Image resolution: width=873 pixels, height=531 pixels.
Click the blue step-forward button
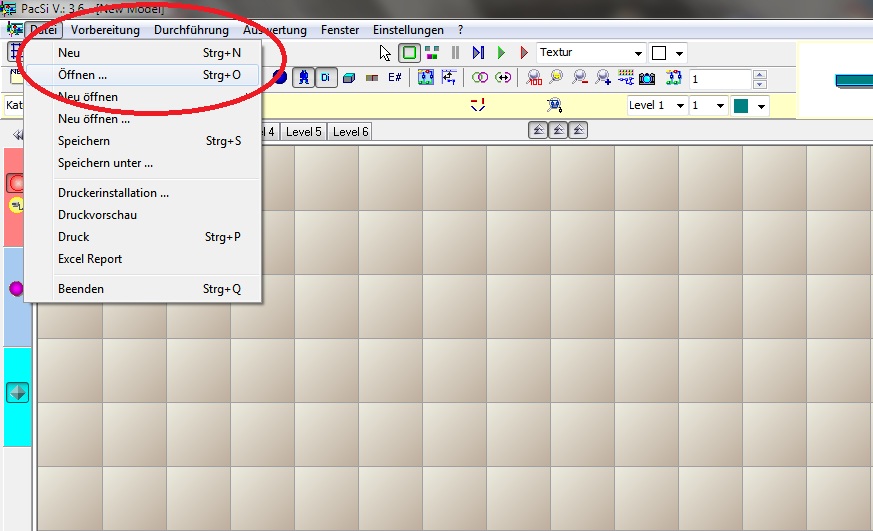point(478,53)
